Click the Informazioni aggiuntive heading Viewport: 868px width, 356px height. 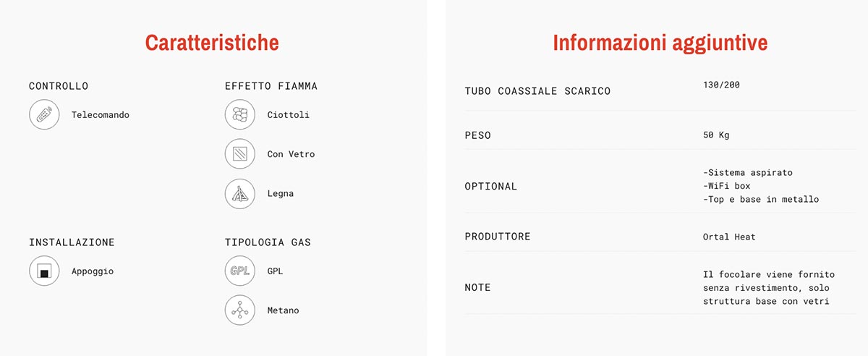coord(660,43)
